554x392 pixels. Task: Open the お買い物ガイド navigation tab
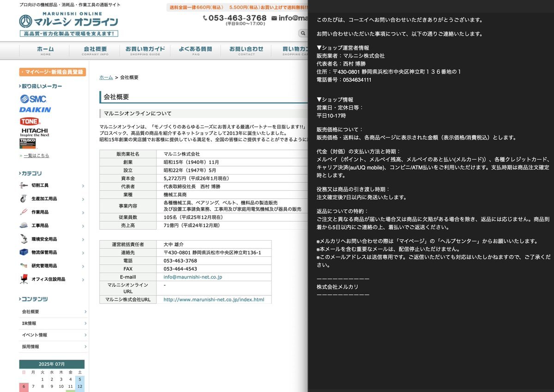click(145, 51)
